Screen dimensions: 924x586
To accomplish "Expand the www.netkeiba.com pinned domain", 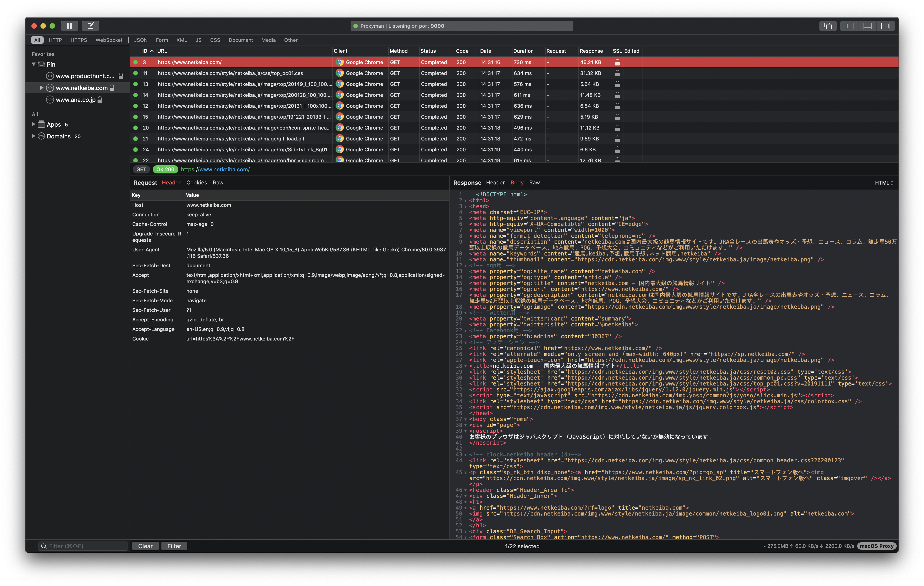I will click(x=41, y=88).
